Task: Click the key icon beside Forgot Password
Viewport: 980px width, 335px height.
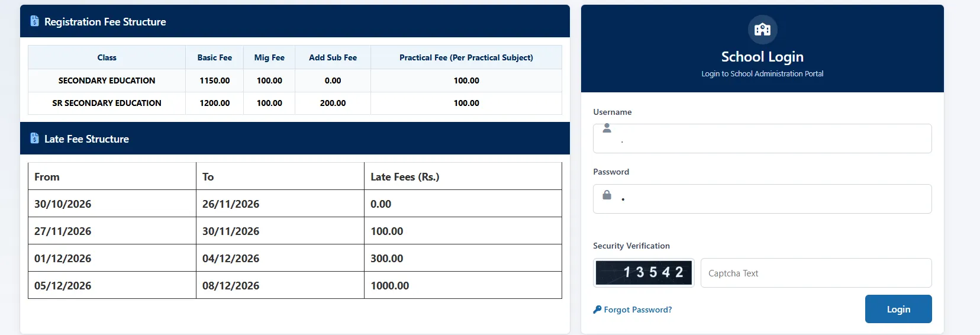Action: pos(597,310)
